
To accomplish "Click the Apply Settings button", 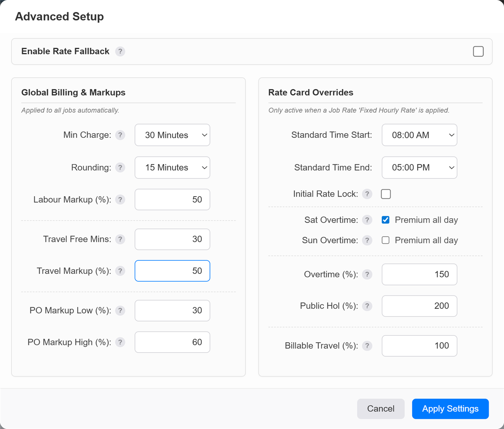I will coord(450,409).
